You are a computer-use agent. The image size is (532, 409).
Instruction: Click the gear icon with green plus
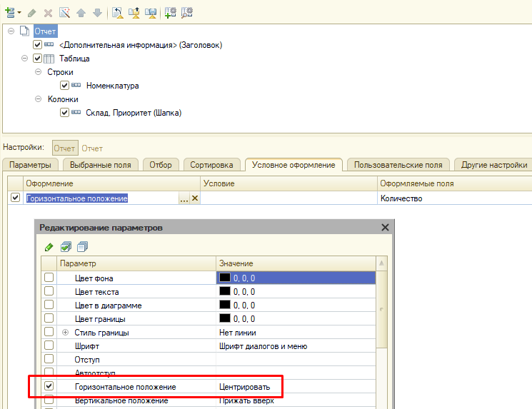[171, 13]
